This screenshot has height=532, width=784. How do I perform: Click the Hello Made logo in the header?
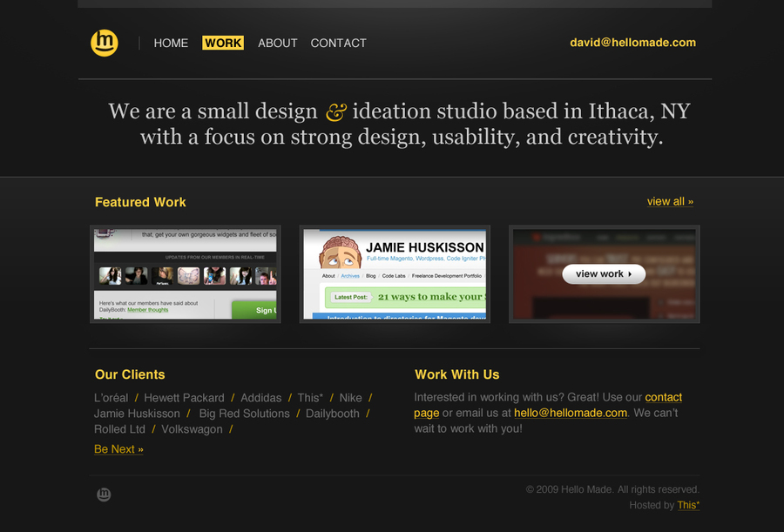(104, 42)
